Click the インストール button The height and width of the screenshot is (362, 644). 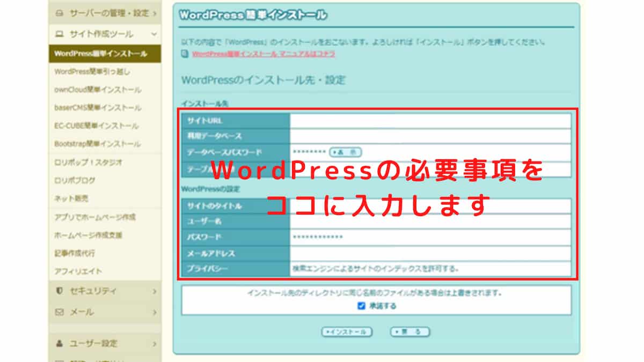pyautogui.click(x=347, y=332)
